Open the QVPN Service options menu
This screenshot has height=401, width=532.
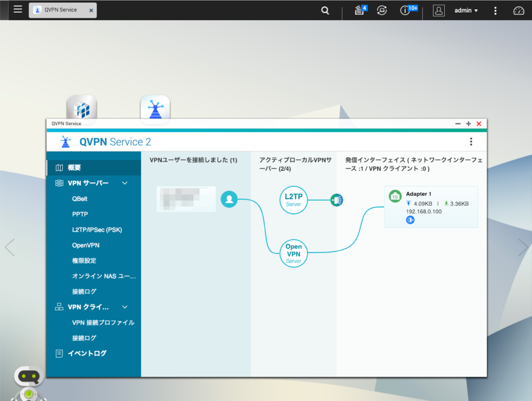pos(471,141)
